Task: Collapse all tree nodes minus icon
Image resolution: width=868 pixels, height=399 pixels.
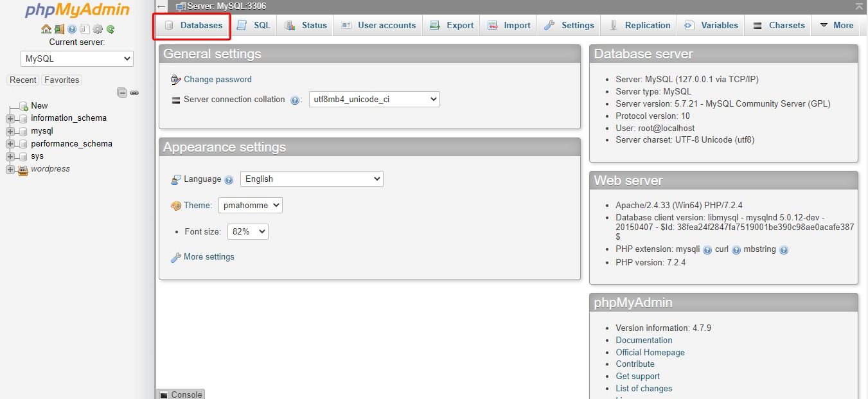Action: [122, 93]
